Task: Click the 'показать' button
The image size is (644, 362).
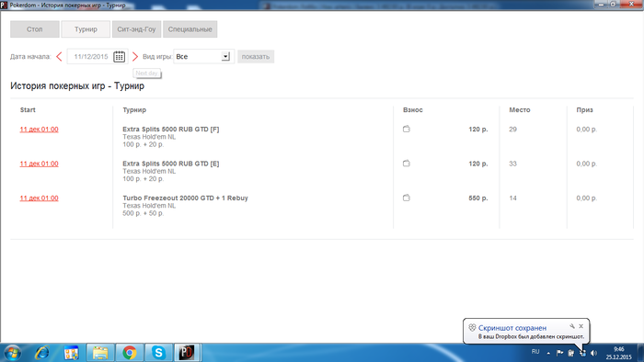Action: [x=256, y=57]
